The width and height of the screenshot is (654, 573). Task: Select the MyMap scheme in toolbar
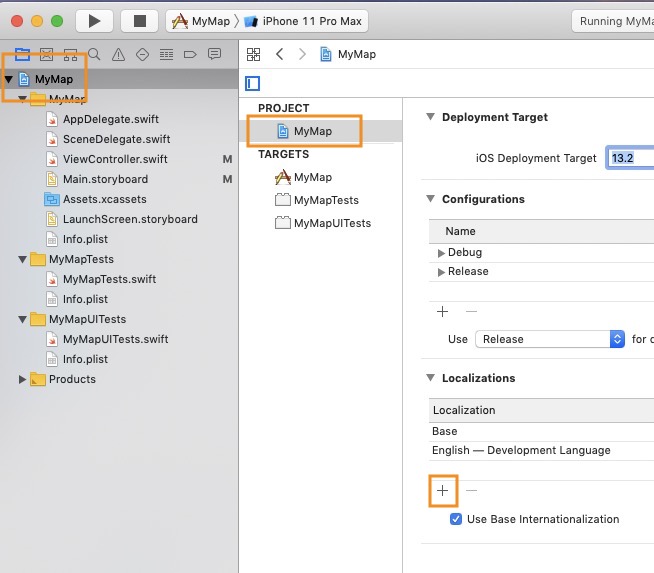point(201,21)
